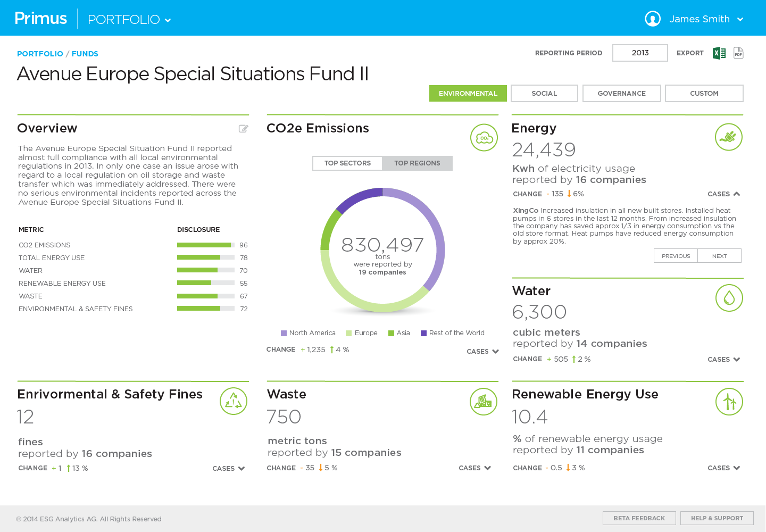Viewport: 766px width, 532px height.
Task: Click the copyright ESG Analytics AG text
Action: 89,519
